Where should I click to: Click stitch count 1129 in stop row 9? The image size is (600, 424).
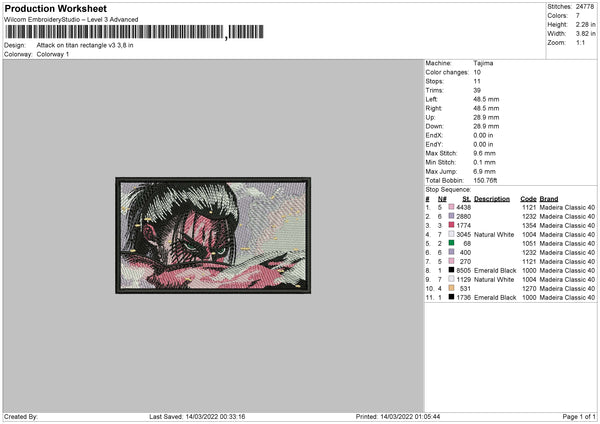[463, 280]
